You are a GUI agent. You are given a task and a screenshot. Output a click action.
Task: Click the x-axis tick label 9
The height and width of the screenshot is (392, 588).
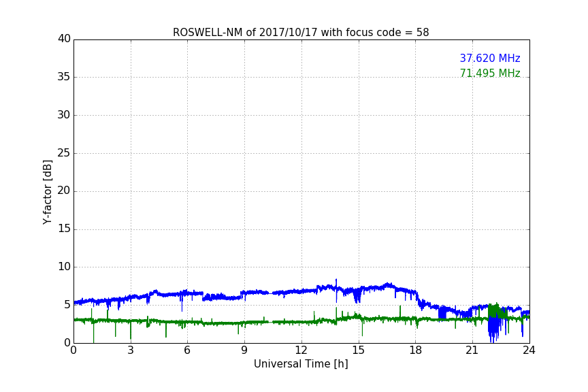click(x=244, y=350)
